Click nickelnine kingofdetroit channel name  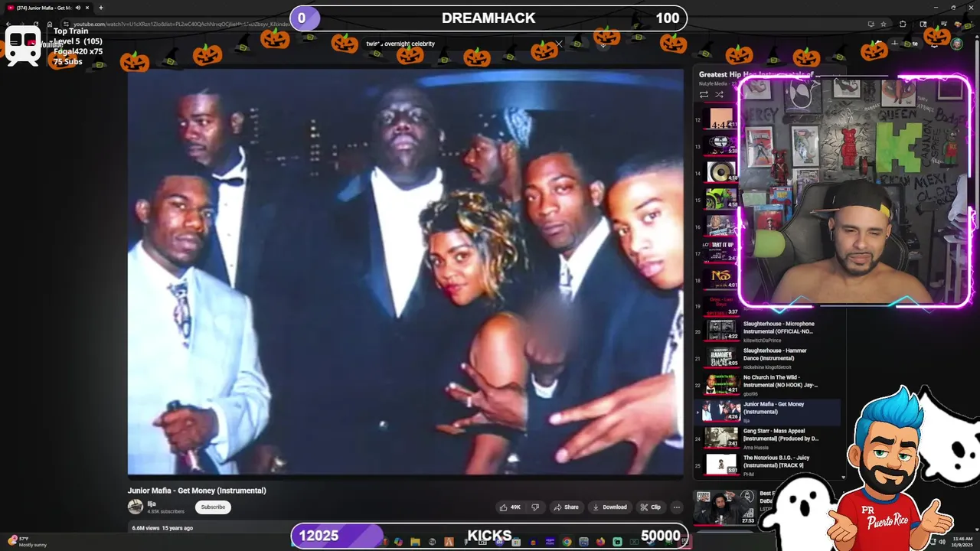[766, 367]
